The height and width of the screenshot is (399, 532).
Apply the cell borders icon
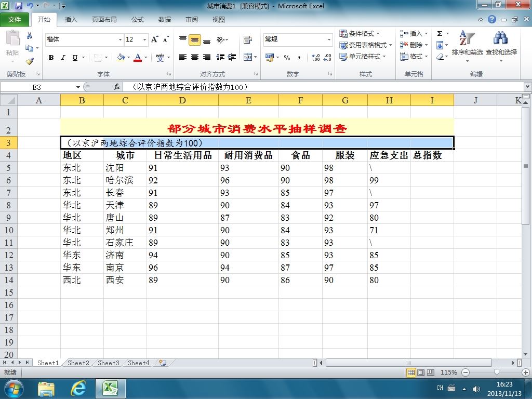(x=98, y=58)
